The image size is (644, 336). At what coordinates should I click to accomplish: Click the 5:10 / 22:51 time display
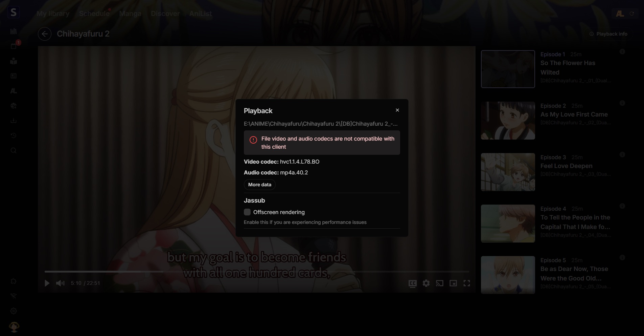[x=86, y=283]
